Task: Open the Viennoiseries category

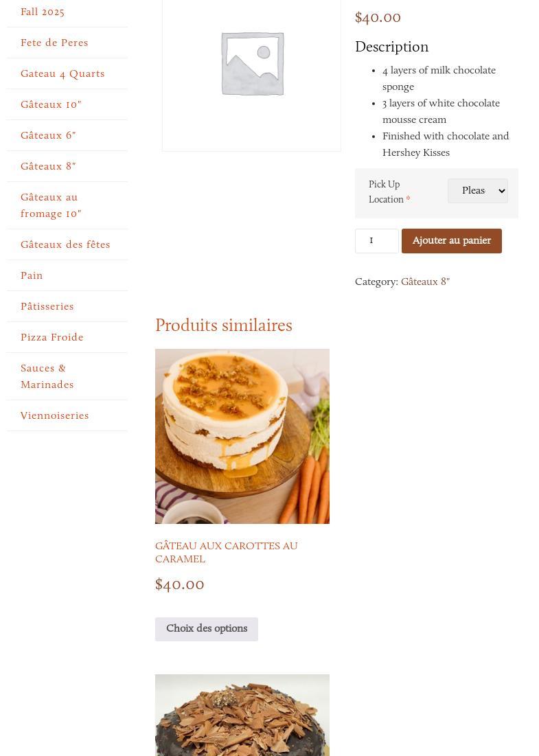Action: (x=55, y=415)
